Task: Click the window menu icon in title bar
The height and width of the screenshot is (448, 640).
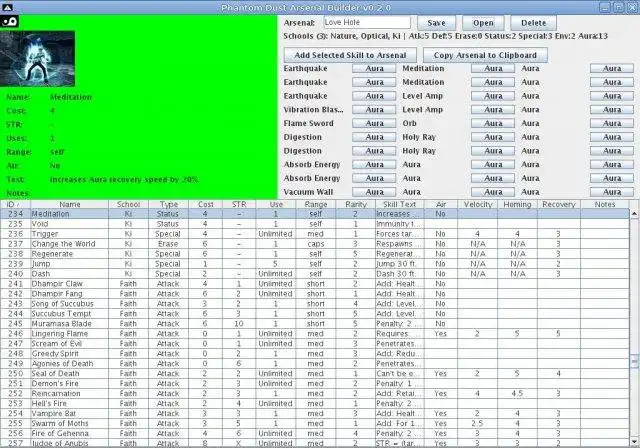Action: click(7, 7)
